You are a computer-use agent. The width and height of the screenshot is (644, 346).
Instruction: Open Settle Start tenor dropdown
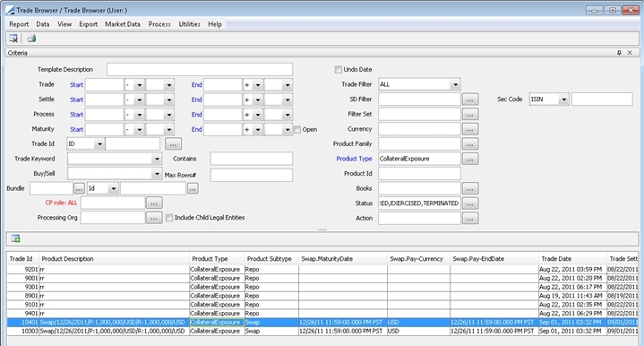click(x=168, y=99)
